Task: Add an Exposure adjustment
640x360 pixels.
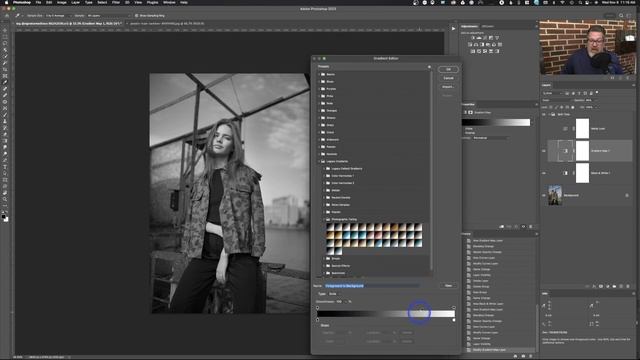Action: coord(491,38)
